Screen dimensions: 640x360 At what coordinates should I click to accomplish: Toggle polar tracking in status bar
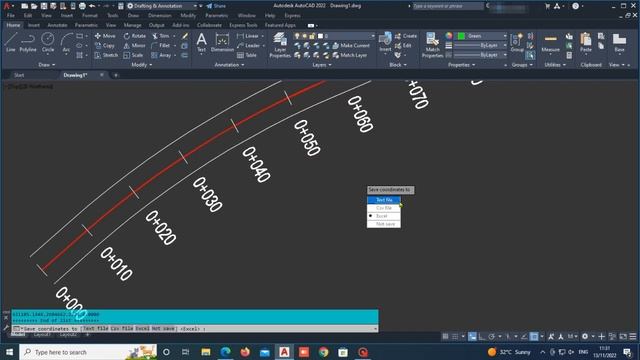pos(491,336)
